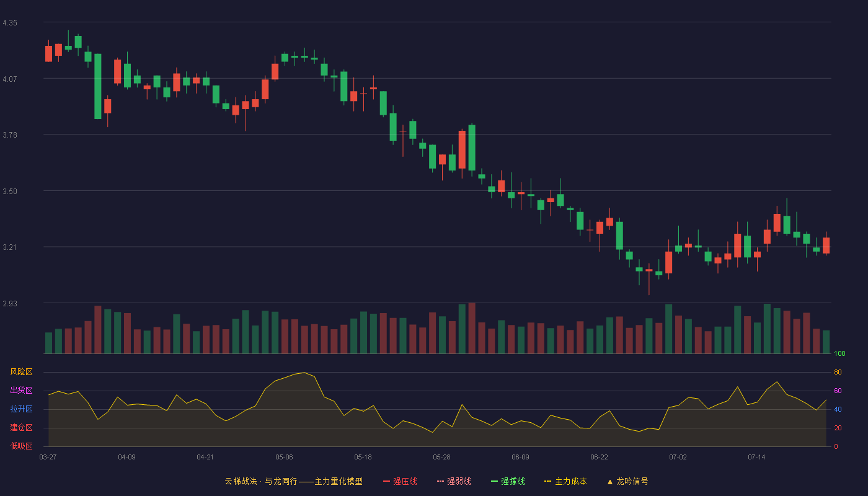Viewport: 868px width, 496px height.
Task: Toggle the 强压线 legend series
Action: point(401,481)
